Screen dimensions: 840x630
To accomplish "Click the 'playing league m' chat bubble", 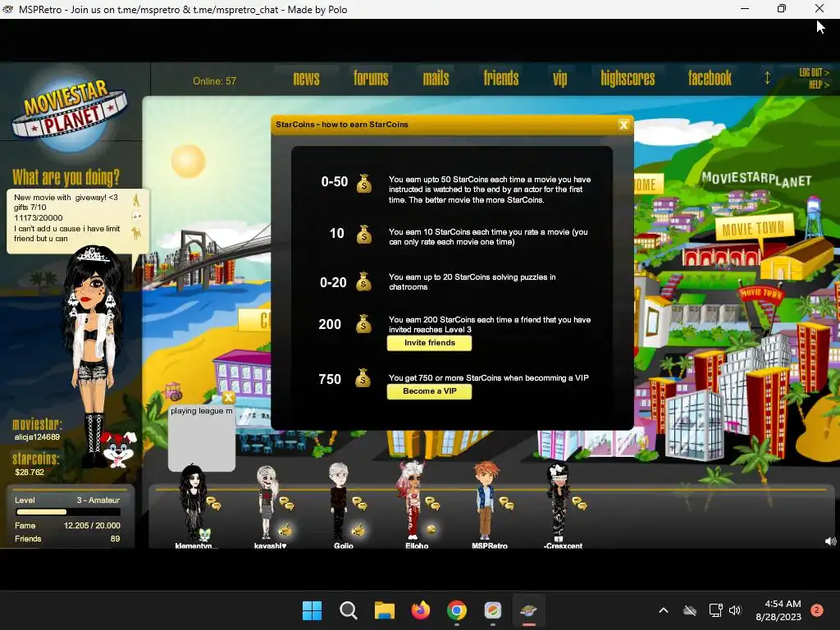I will tap(202, 438).
